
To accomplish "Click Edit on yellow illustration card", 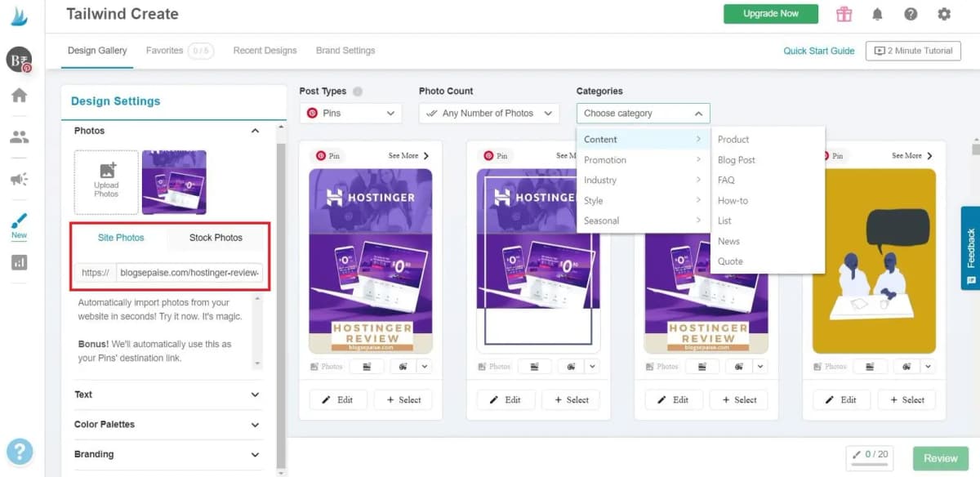I will (840, 400).
